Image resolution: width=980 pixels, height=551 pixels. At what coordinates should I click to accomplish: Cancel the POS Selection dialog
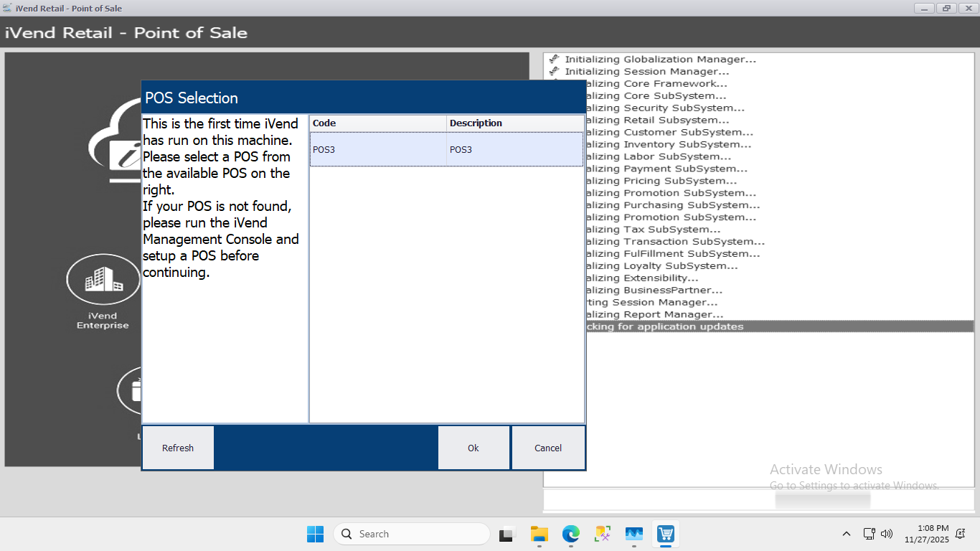pyautogui.click(x=548, y=448)
